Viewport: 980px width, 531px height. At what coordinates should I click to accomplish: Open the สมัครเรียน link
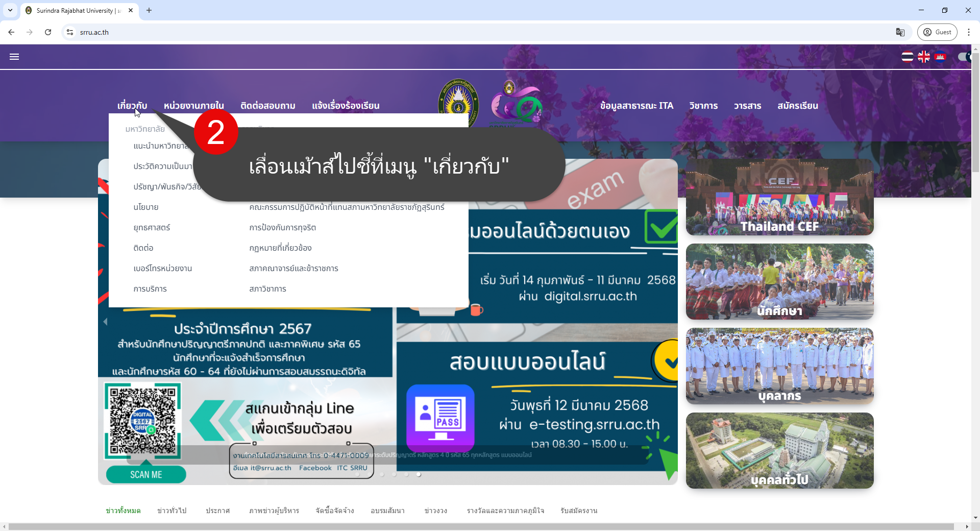(797, 106)
